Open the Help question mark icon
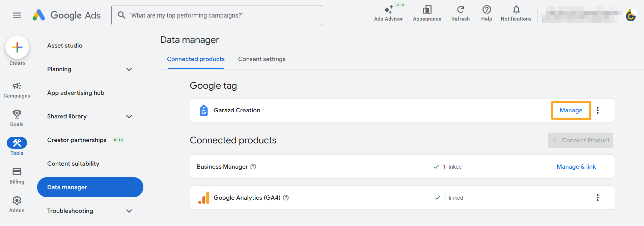Viewport: 644px width, 226px height. (x=486, y=10)
